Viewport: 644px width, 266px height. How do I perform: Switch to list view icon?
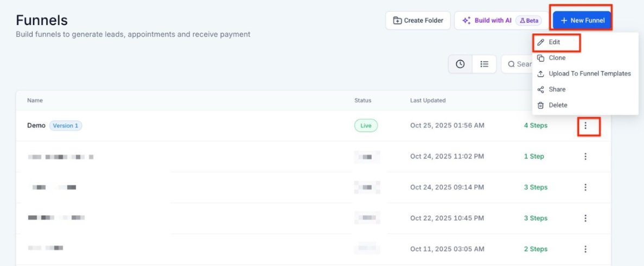(x=484, y=64)
